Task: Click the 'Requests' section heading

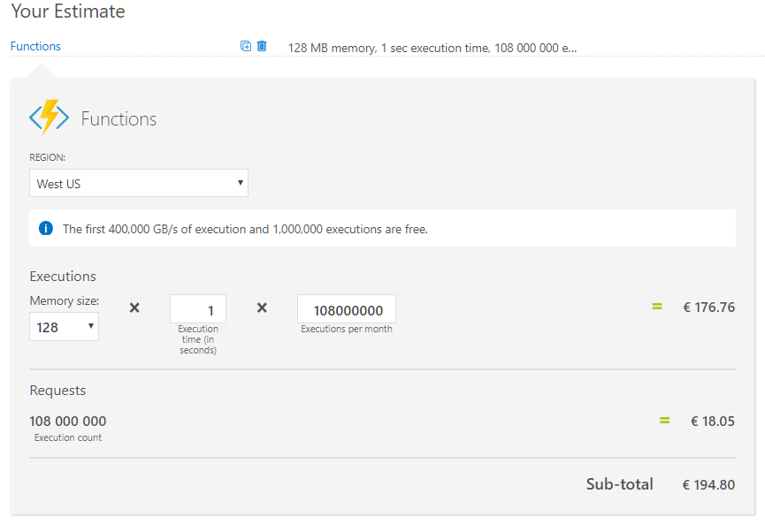Action: [x=57, y=391]
